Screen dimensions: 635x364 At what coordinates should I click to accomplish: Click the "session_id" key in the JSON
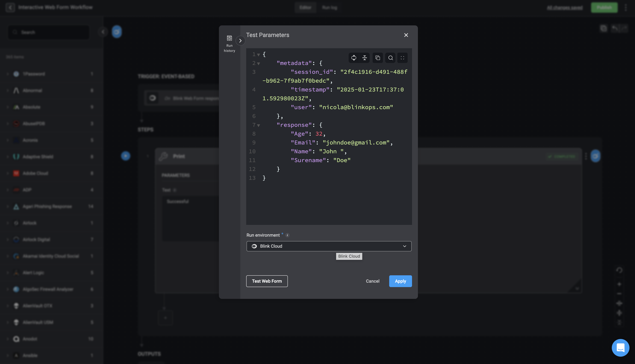coord(312,72)
